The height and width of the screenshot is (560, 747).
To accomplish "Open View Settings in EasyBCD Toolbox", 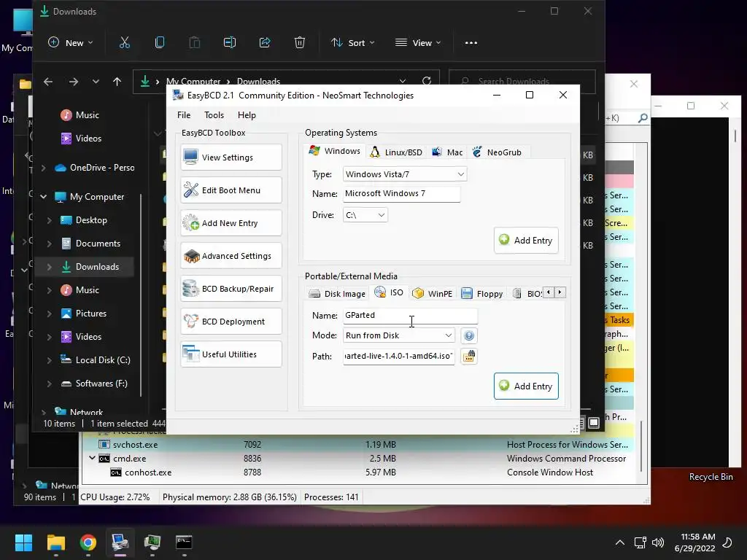I will 231,157.
